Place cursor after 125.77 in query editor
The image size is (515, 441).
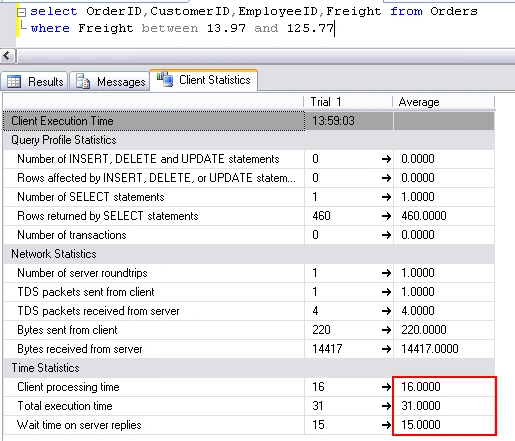334,28
